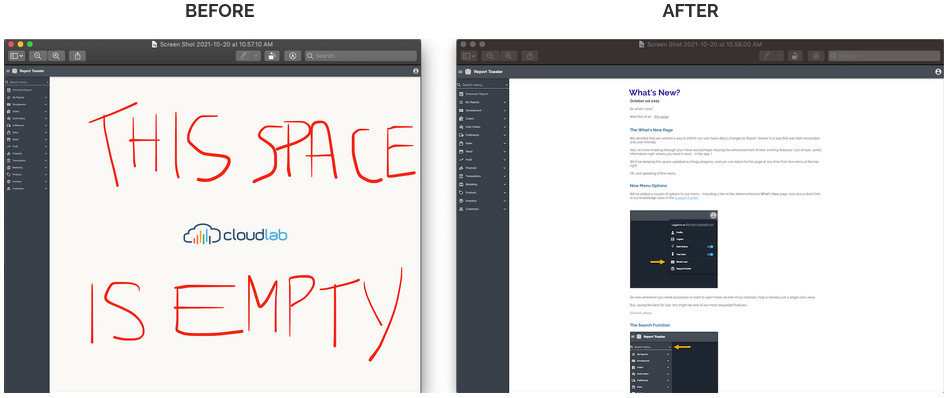
Task: Expand Sales chevron in BEFORE window sidebar
Action: (45, 132)
